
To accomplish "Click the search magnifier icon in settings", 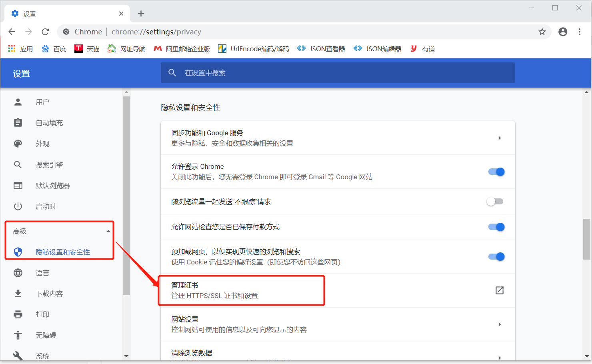I will (172, 73).
